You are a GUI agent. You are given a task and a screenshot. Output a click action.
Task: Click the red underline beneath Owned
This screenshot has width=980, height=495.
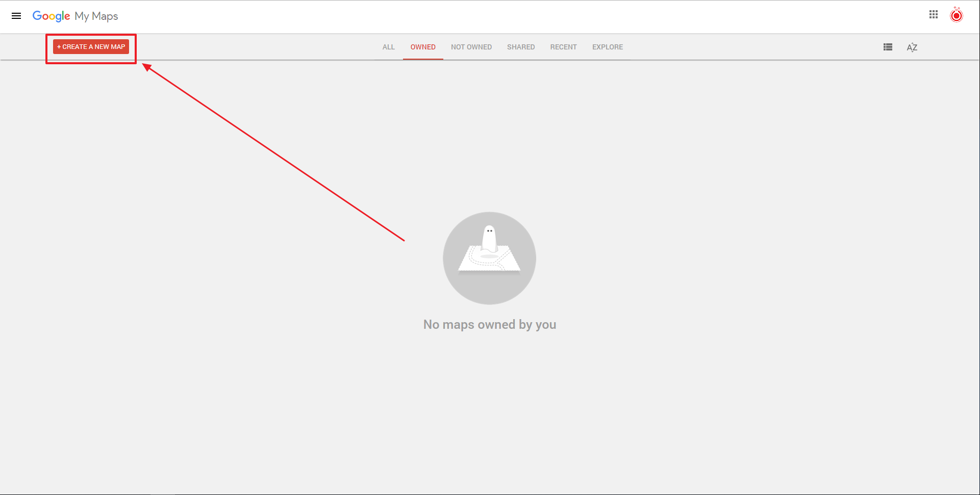[x=423, y=59]
